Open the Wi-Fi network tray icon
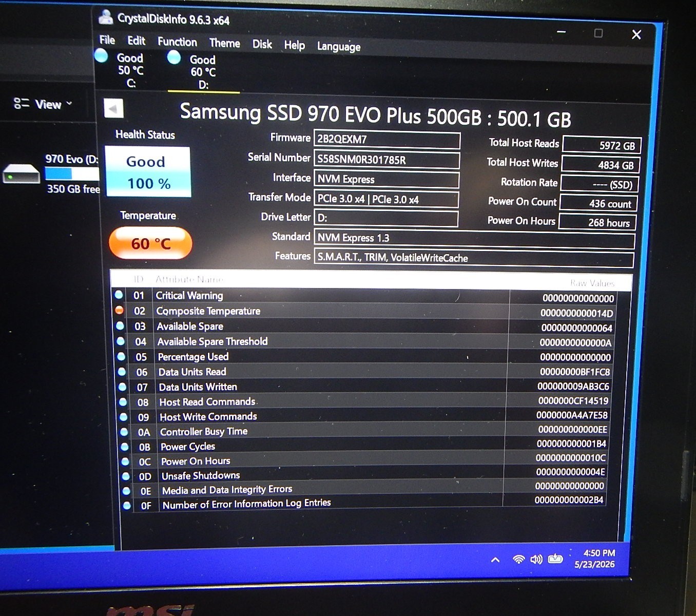The image size is (696, 616). [519, 559]
